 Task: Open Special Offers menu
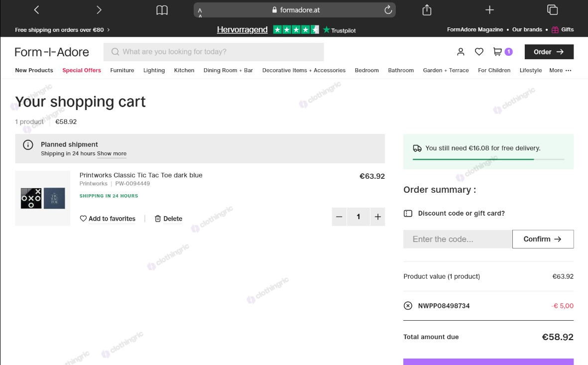[82, 70]
